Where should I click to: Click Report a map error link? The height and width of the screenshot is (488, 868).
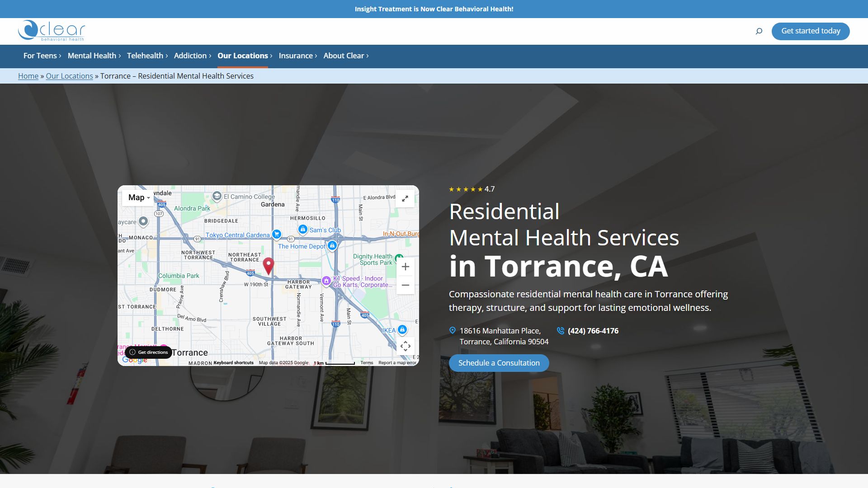pos(397,363)
